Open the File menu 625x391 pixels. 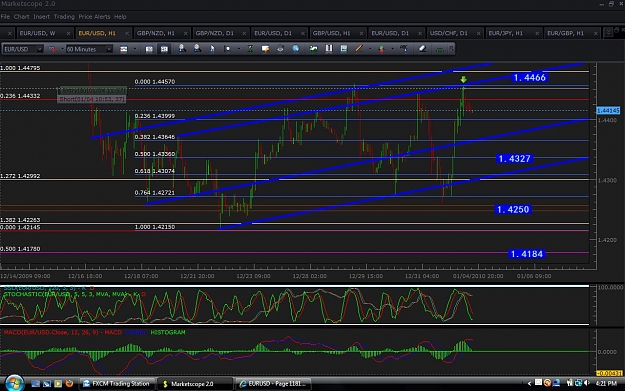click(x=5, y=17)
